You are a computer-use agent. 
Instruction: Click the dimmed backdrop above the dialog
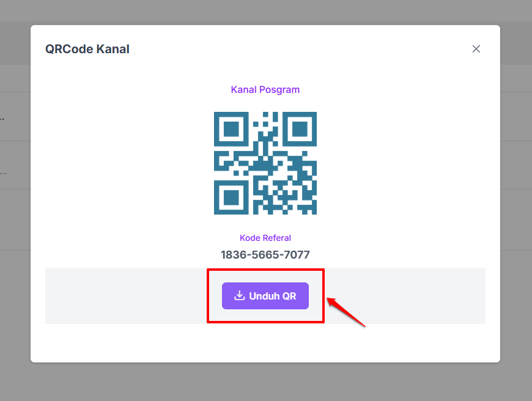[x=266, y=11]
